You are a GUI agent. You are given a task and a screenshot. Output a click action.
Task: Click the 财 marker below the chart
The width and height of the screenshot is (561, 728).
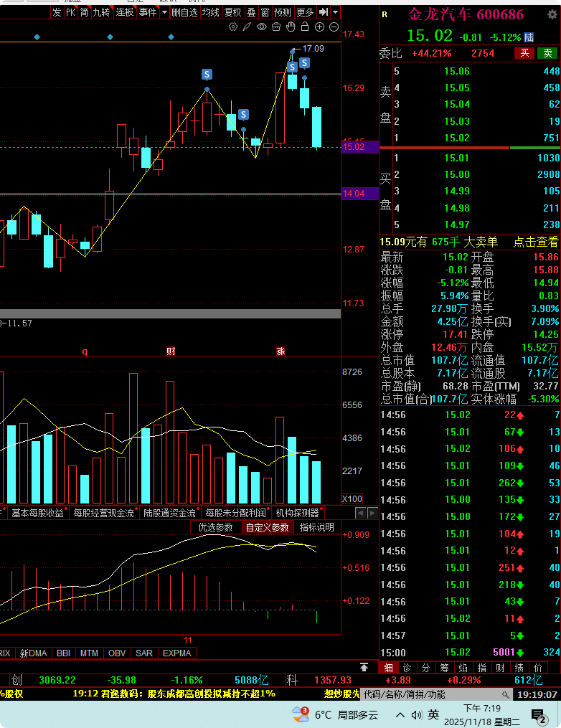coord(171,351)
